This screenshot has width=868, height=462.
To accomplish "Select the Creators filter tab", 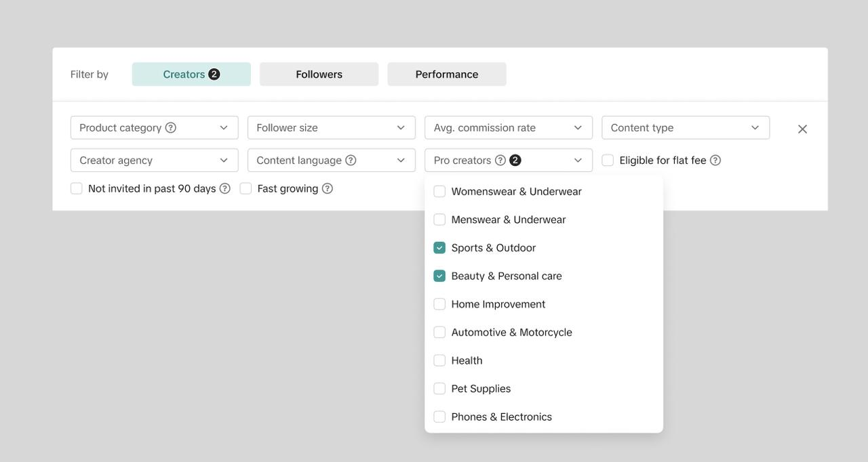I will click(x=191, y=75).
